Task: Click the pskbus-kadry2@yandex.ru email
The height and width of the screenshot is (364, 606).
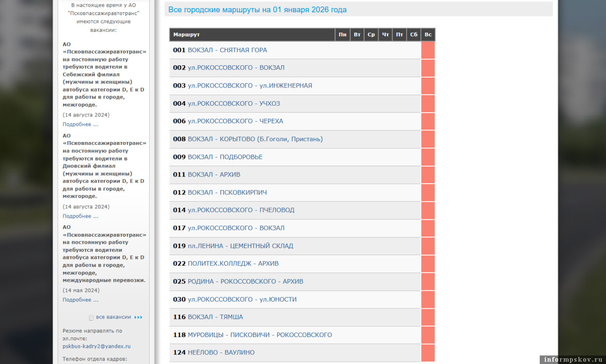Action: [x=97, y=346]
